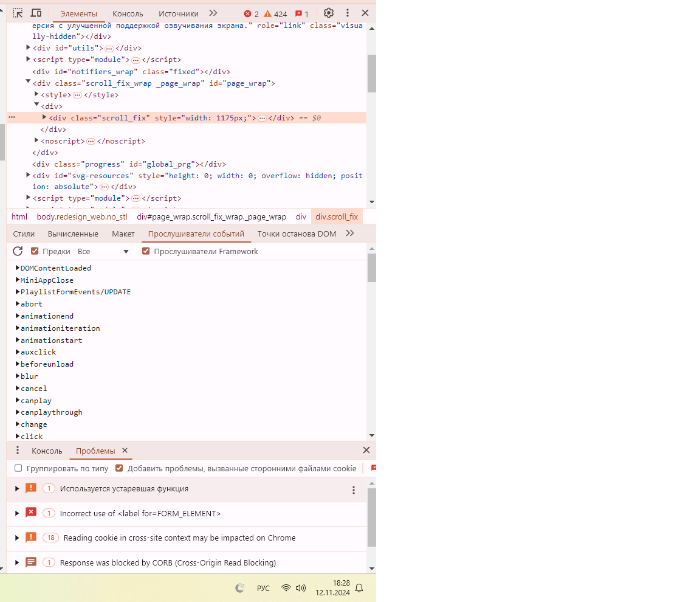Click the ellipsis badge in style element

(77, 95)
